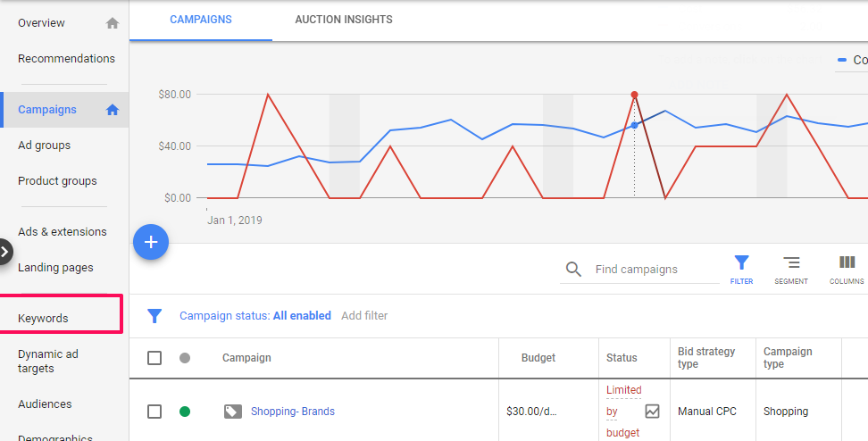This screenshot has width=868, height=441.
Task: Click the search magnifier icon
Action: [574, 270]
